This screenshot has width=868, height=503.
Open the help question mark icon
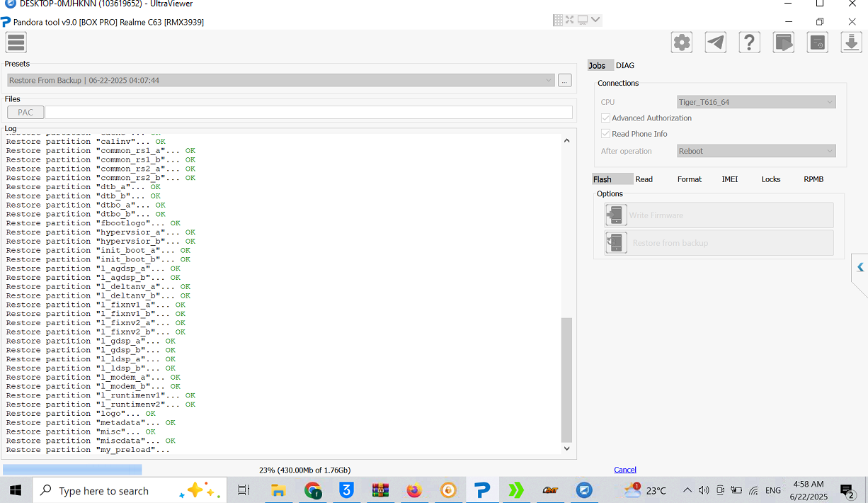click(x=750, y=43)
